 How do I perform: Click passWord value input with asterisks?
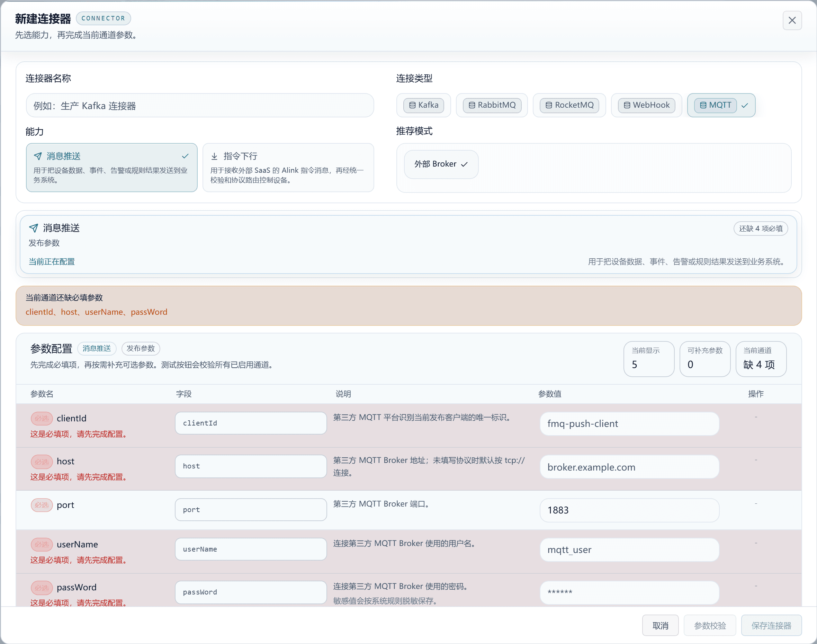[629, 593]
